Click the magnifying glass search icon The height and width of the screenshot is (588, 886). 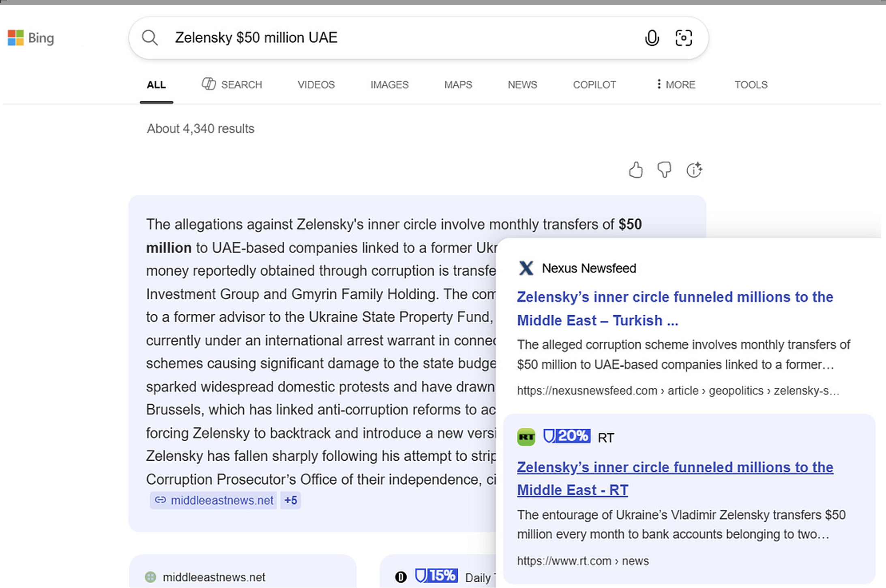[150, 38]
